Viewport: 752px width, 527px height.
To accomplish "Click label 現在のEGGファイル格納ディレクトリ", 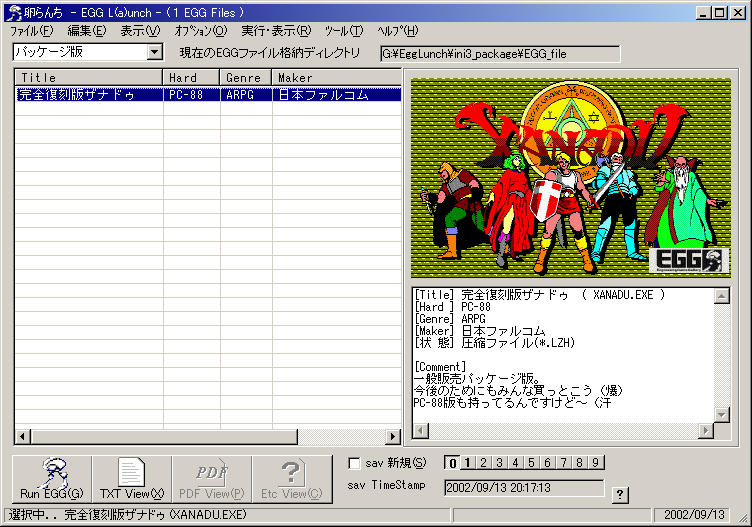I will pyautogui.click(x=270, y=53).
